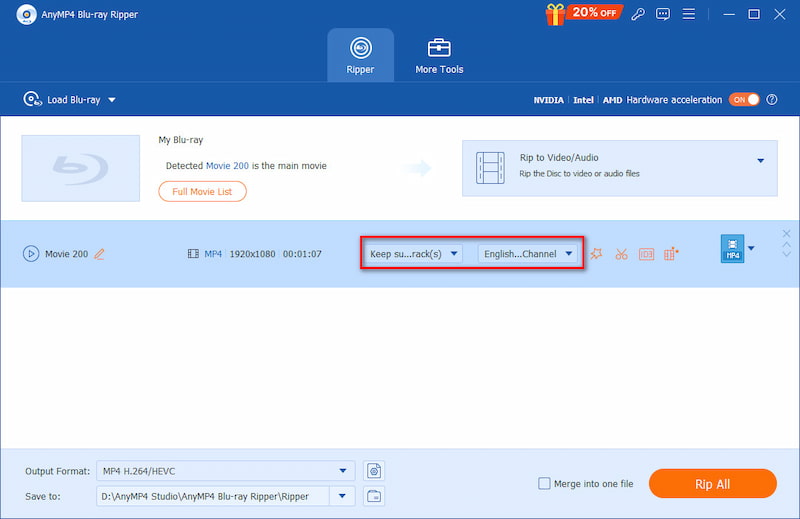The height and width of the screenshot is (519, 800).
Task: Click the MP4 output format icon
Action: (x=732, y=249)
